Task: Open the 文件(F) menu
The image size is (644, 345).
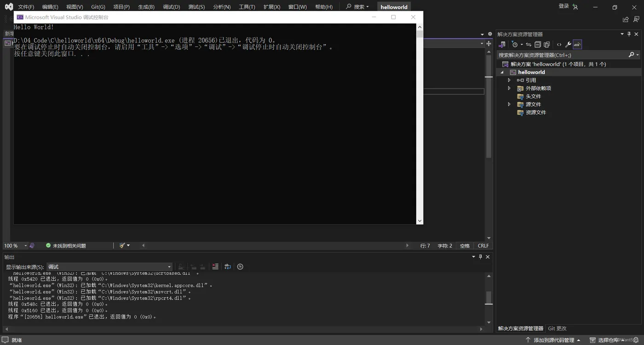Action: (x=26, y=7)
